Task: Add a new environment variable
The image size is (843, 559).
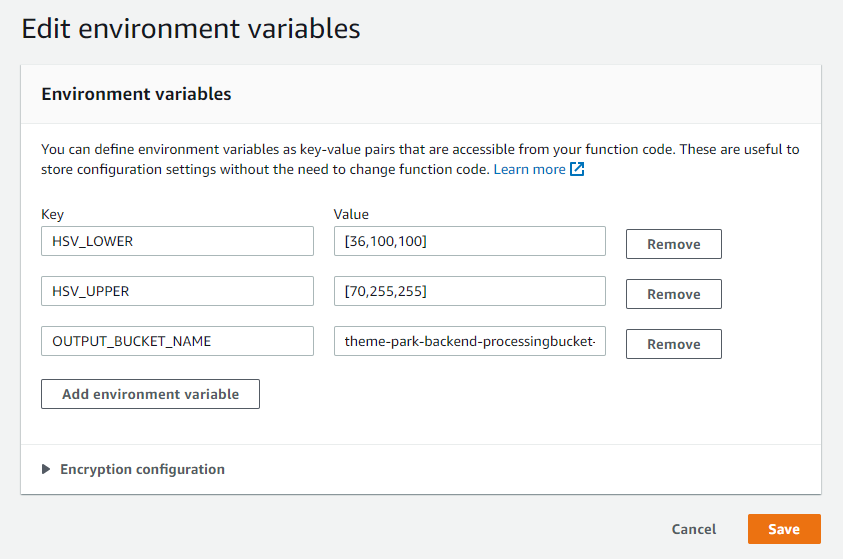Action: (x=151, y=394)
